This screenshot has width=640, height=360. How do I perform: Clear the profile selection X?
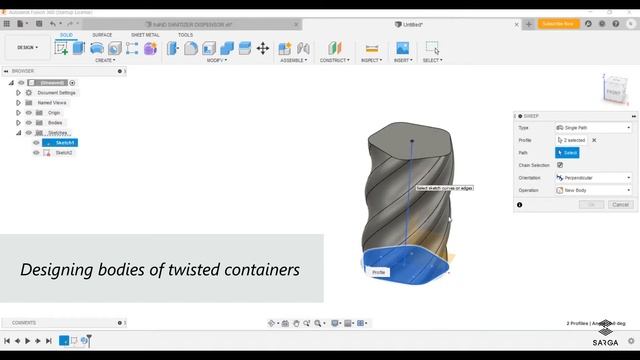[594, 140]
